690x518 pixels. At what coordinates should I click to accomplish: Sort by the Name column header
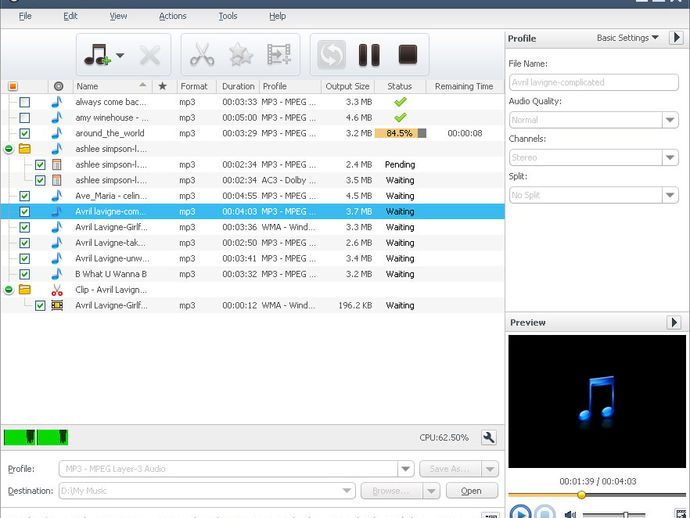pyautogui.click(x=112, y=86)
